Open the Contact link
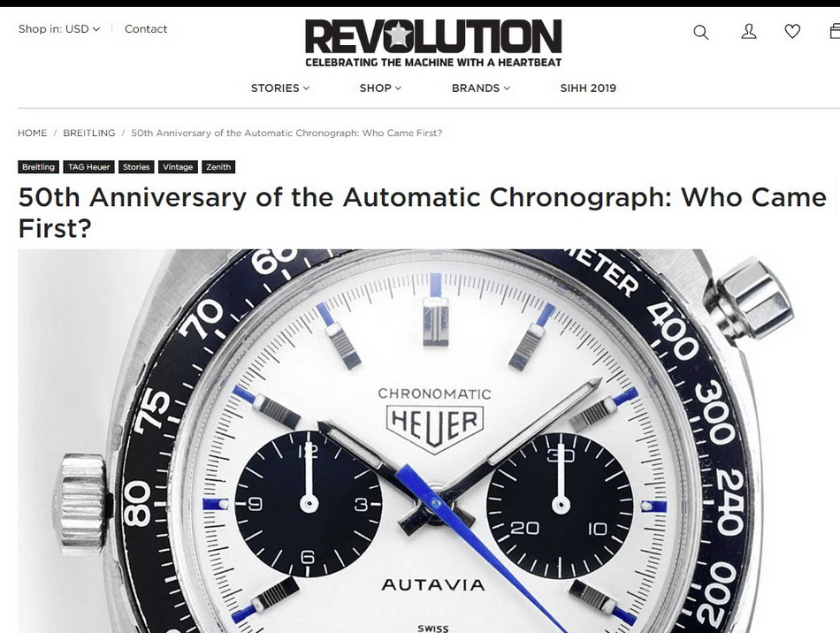 click(x=146, y=29)
